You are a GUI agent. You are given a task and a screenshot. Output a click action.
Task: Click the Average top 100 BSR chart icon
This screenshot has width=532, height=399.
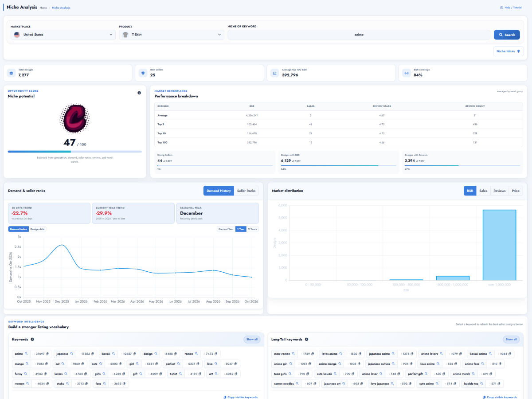[x=275, y=73]
